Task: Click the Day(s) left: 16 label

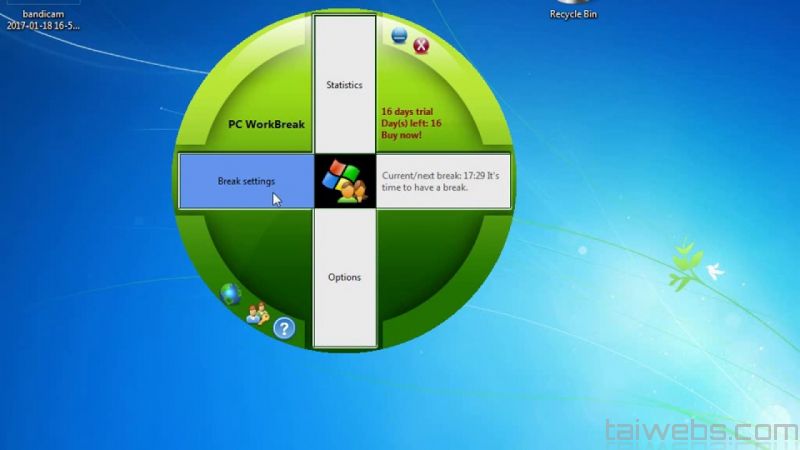Action: point(411,123)
